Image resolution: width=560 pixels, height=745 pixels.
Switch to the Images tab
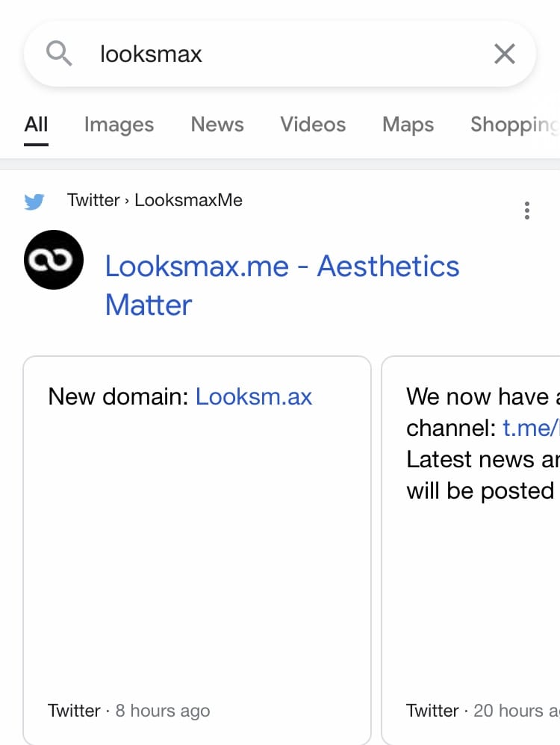(x=119, y=125)
